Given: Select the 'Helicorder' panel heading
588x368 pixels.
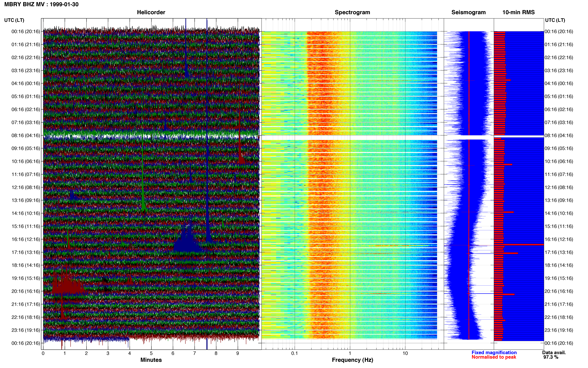Looking at the screenshot, I should pos(151,12).
